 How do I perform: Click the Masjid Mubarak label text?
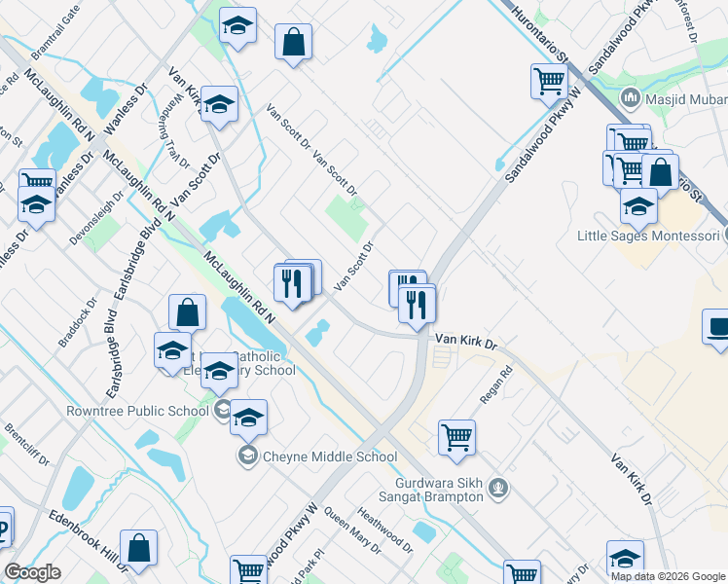pos(686,99)
